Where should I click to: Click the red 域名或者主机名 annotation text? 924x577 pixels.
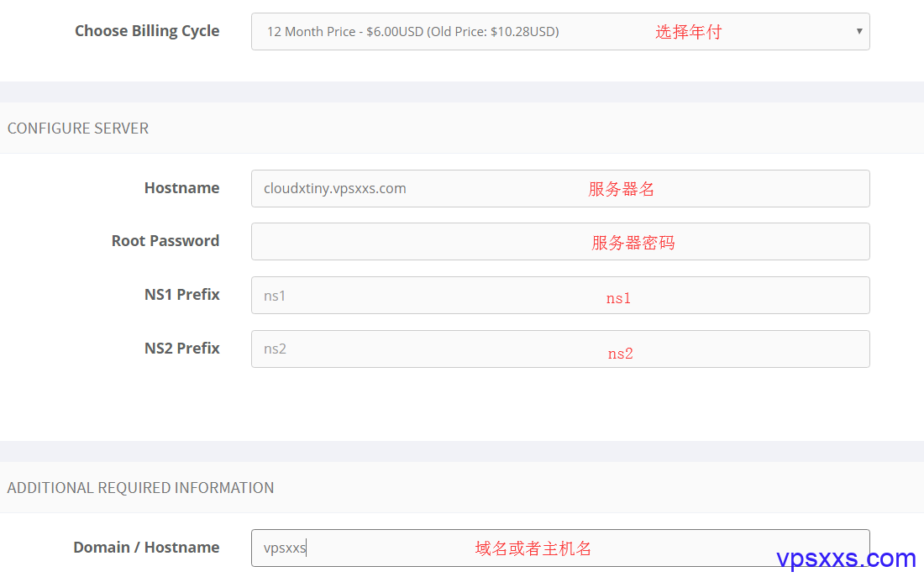533,548
